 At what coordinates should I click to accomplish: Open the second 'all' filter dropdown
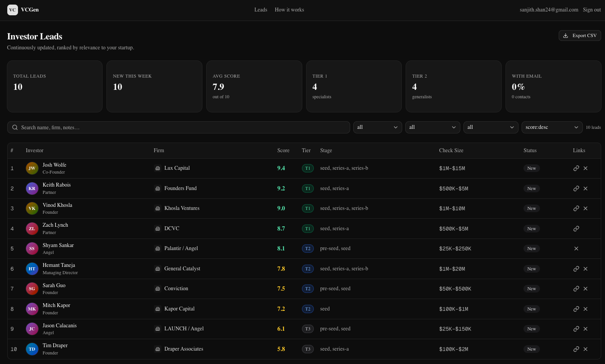tap(433, 127)
